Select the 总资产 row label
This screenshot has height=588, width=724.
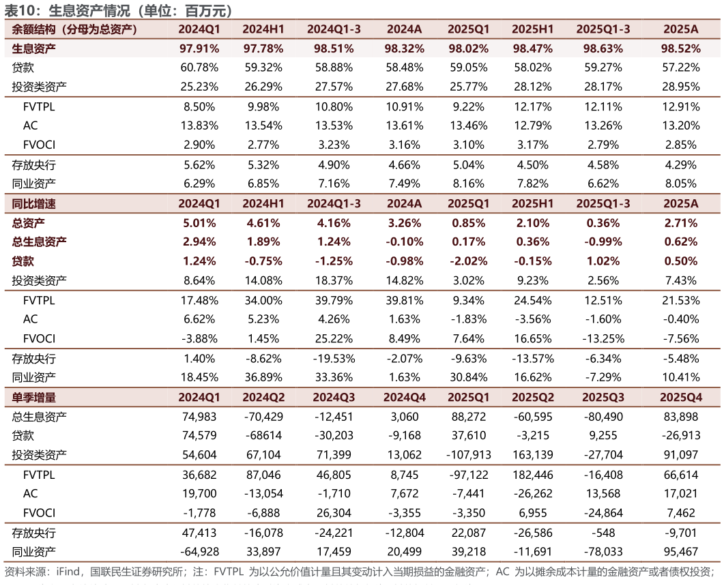pyautogui.click(x=29, y=222)
